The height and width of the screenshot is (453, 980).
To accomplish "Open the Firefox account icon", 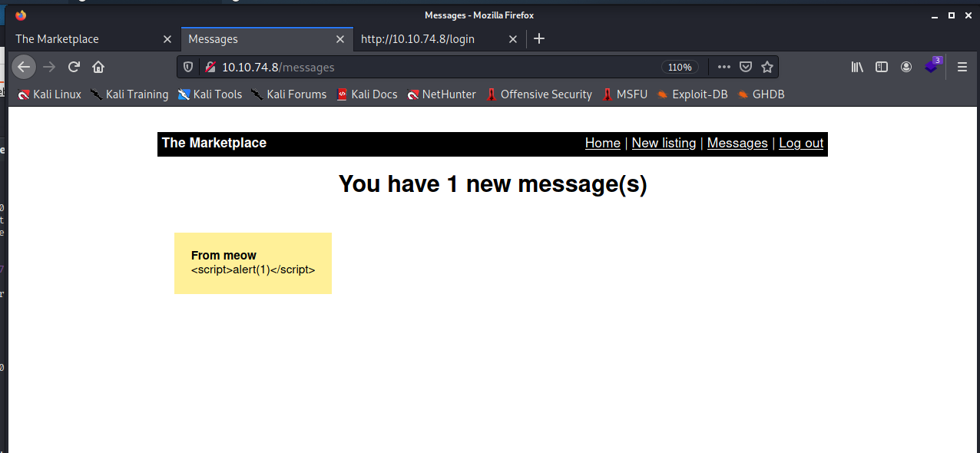I will pyautogui.click(x=906, y=67).
